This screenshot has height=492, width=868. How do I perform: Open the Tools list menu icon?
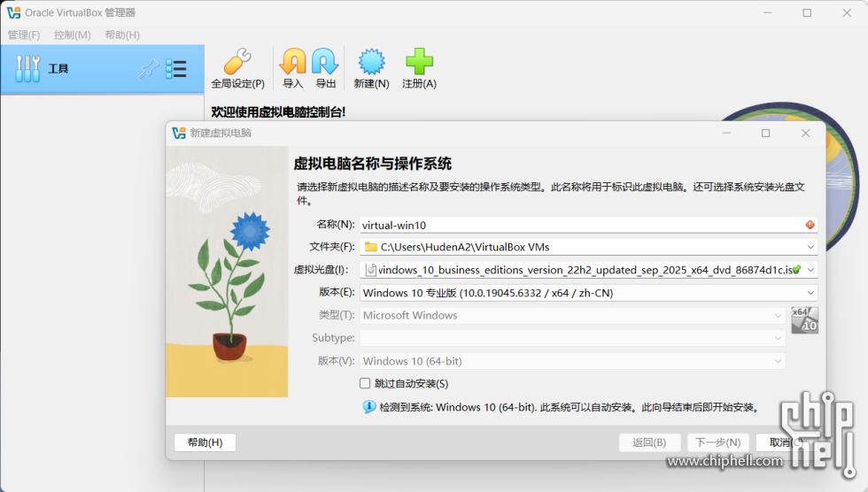pos(176,69)
